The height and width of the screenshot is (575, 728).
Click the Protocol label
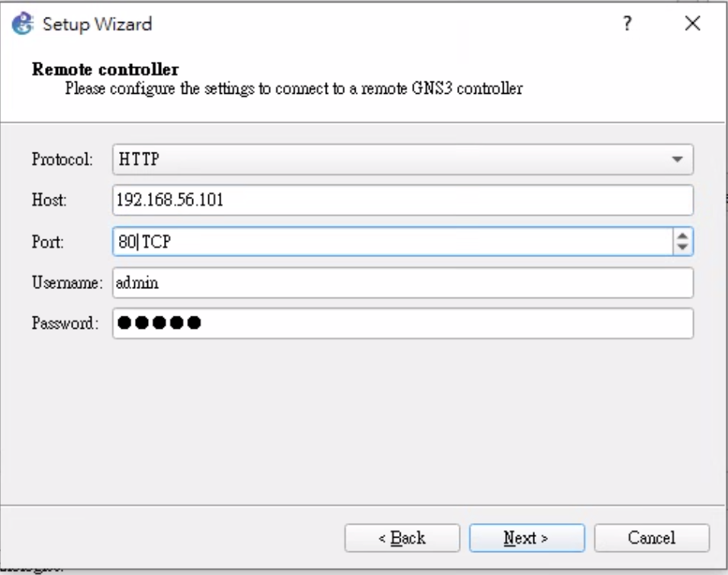(x=62, y=160)
